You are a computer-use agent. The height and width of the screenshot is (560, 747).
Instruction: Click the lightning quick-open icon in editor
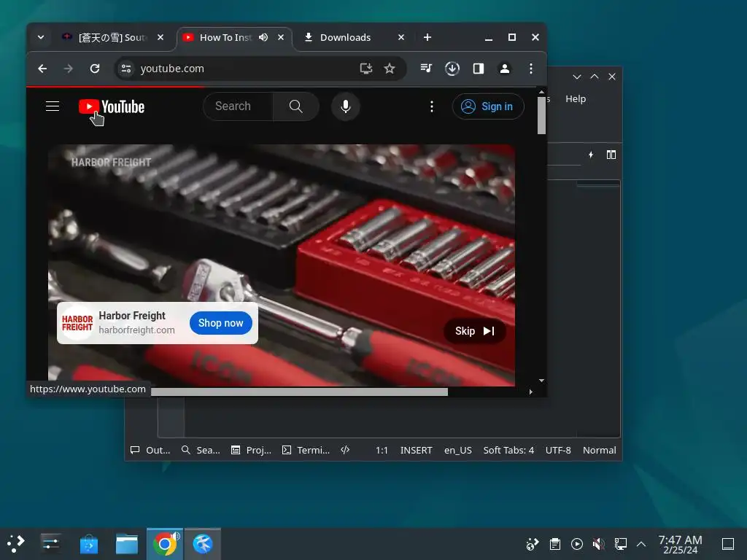point(591,155)
